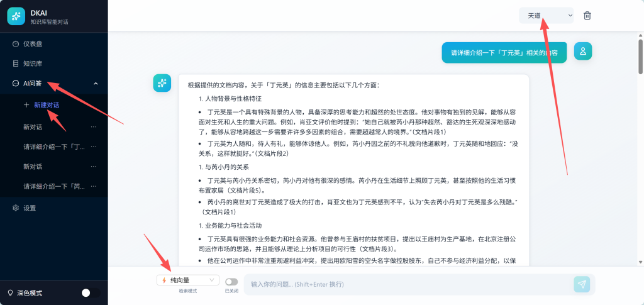Screen dimensions: 644x305
Task: Click the AI assistant avatar icon
Action: (162, 83)
